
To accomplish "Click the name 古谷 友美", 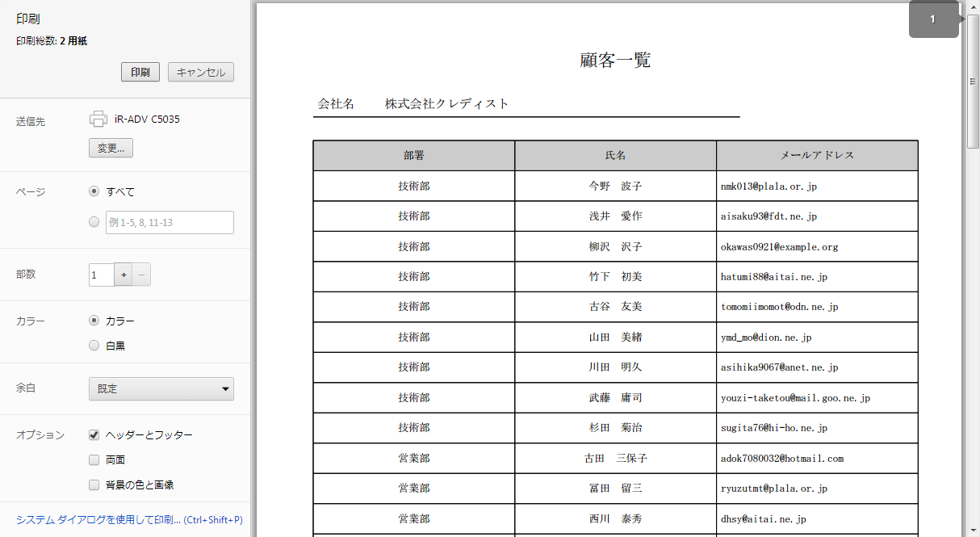I will pyautogui.click(x=616, y=307).
